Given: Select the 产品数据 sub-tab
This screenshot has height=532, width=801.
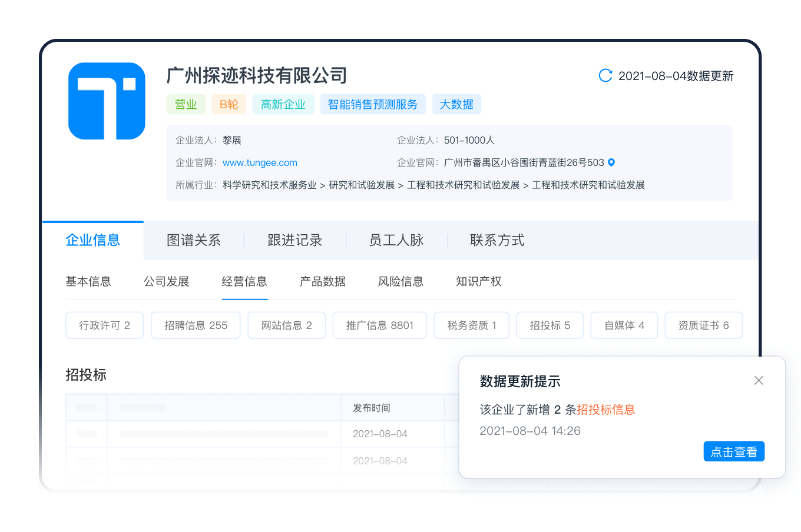Looking at the screenshot, I should coord(323,281).
